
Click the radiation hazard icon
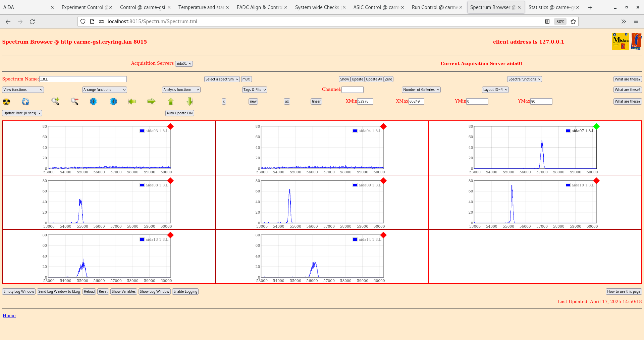pyautogui.click(x=6, y=102)
